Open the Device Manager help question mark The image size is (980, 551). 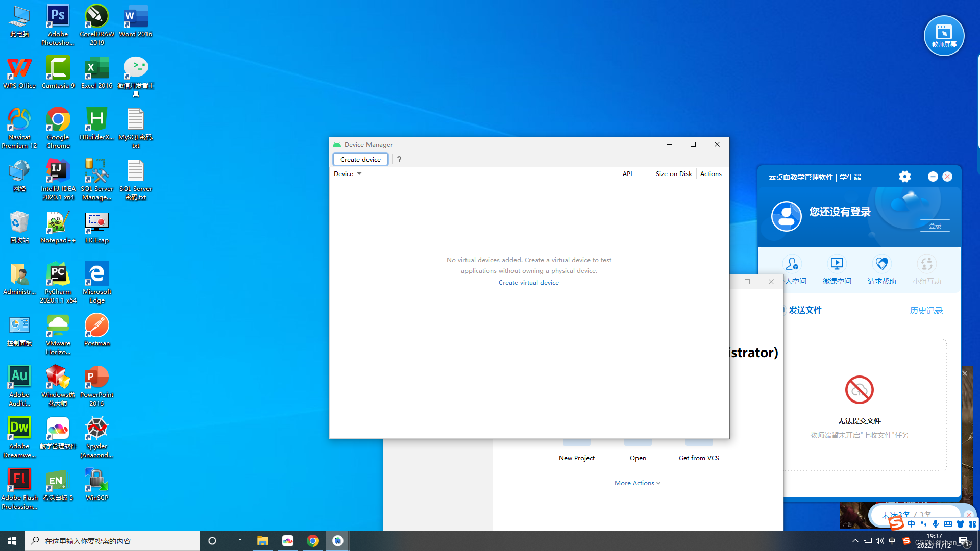point(399,159)
